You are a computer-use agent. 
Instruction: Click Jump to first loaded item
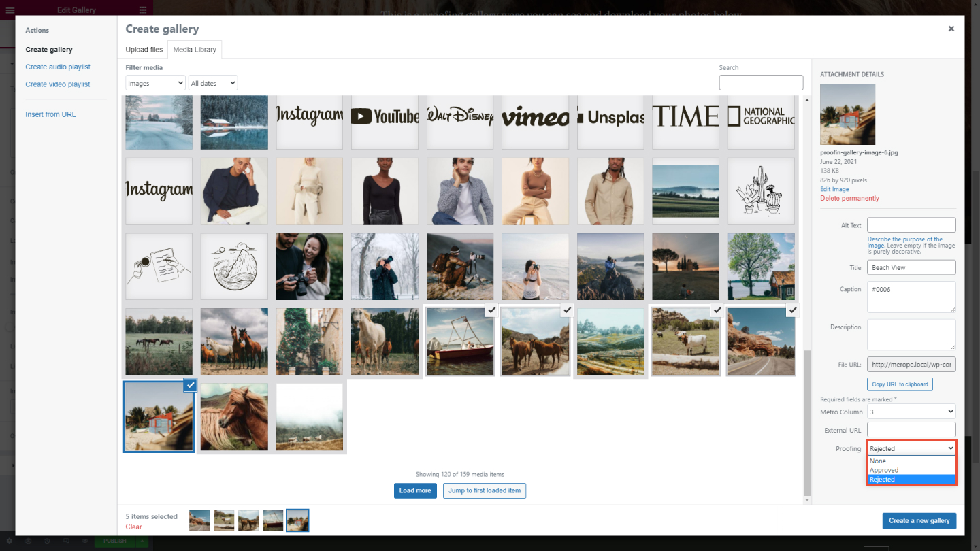(x=485, y=490)
